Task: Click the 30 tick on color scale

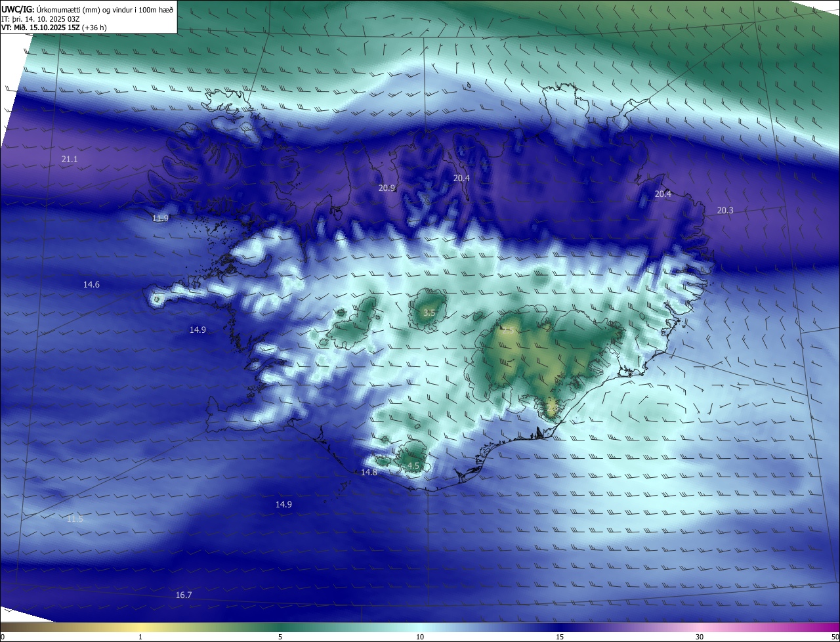Action: point(700,637)
